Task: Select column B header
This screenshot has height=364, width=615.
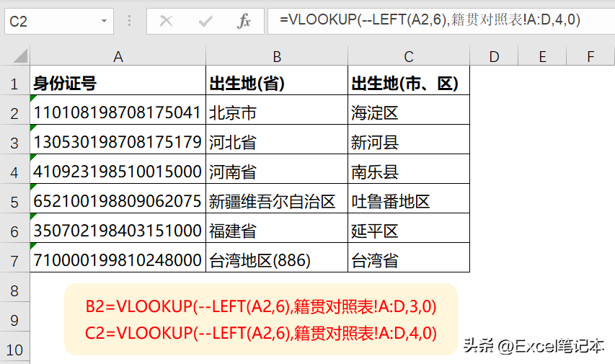Action: tap(277, 56)
